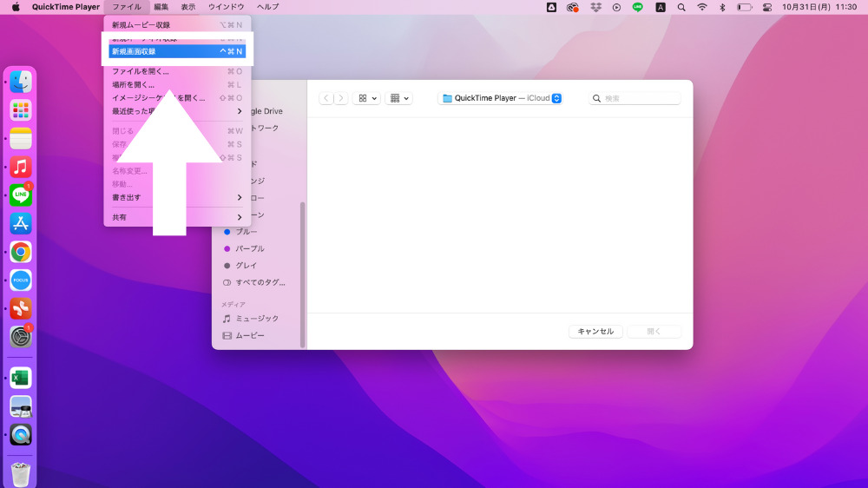Open the LINE menu bar icon
Image resolution: width=868 pixels, height=488 pixels.
(x=638, y=7)
